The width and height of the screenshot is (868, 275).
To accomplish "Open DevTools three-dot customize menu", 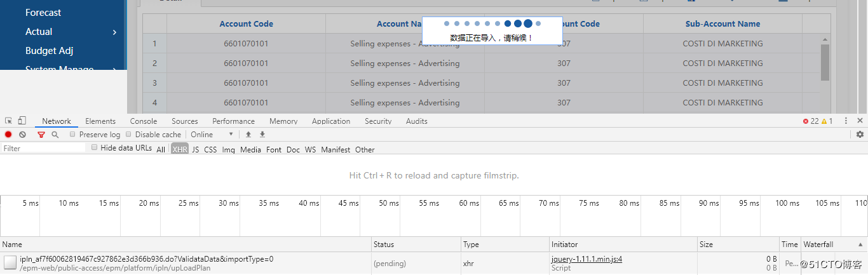I will (x=846, y=121).
